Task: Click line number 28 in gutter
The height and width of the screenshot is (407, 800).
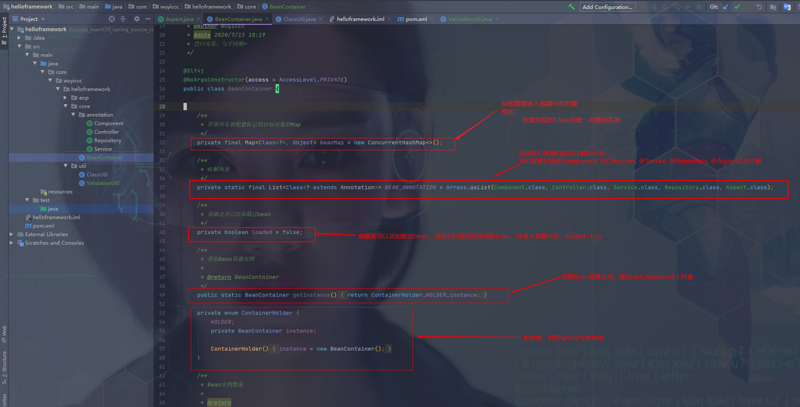Action: 162,107
